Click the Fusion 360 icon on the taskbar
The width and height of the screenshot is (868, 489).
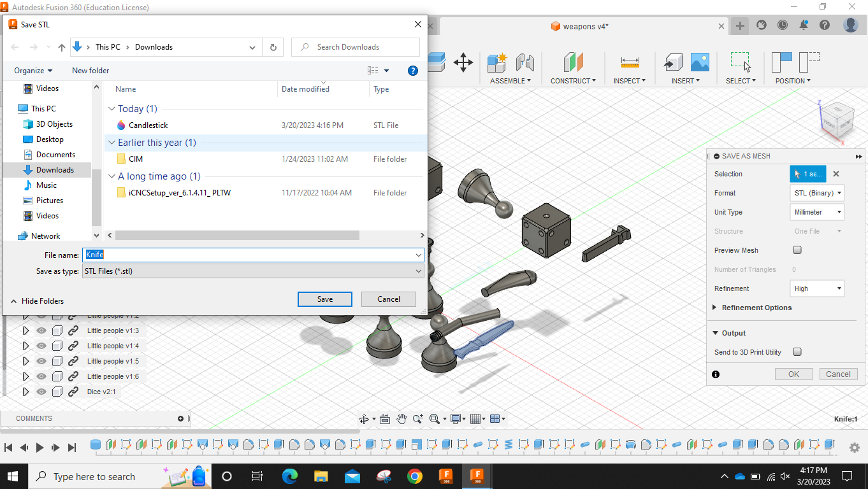point(477,476)
